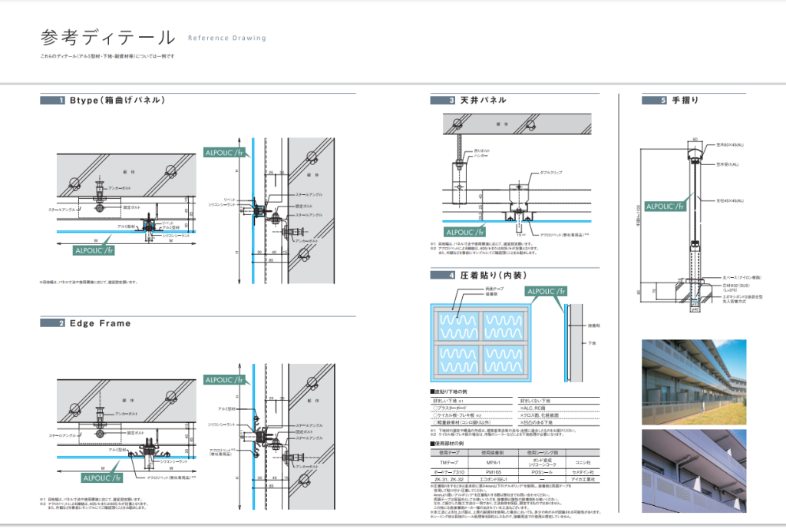Click the '×ALC, RC面' list row
Viewport: 786px width, 532px height.
[x=559, y=408]
